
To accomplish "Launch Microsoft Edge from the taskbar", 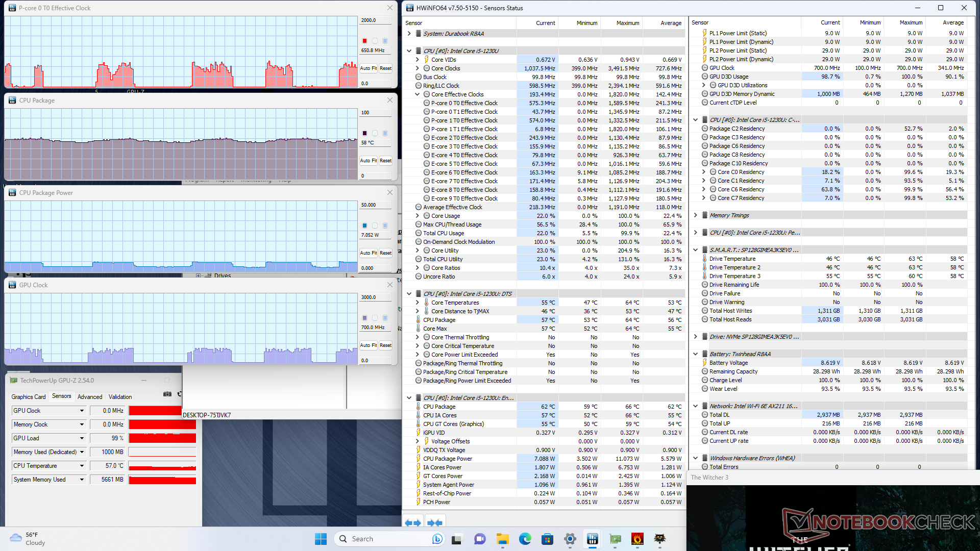I will point(525,539).
